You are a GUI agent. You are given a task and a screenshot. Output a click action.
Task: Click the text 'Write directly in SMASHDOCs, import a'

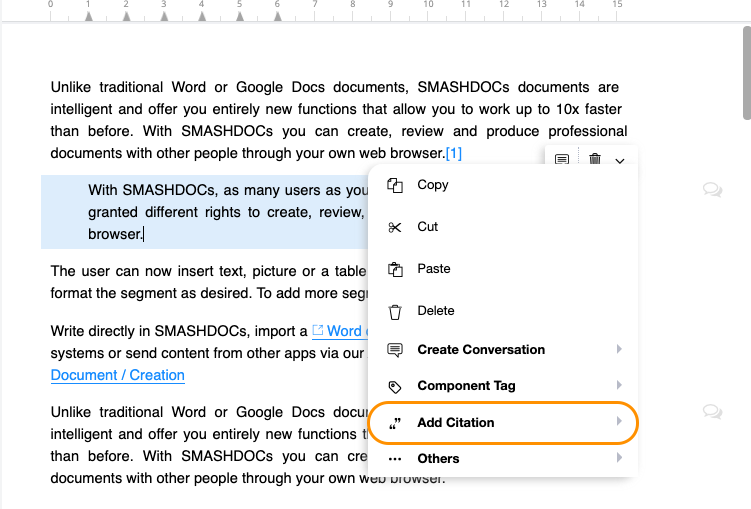pyautogui.click(x=179, y=331)
